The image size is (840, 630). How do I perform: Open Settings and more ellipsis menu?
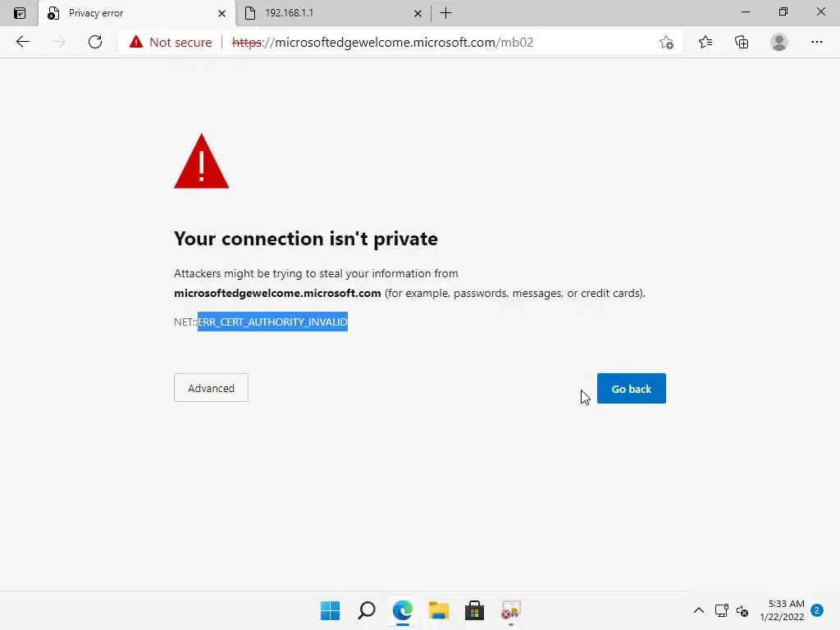pos(816,42)
